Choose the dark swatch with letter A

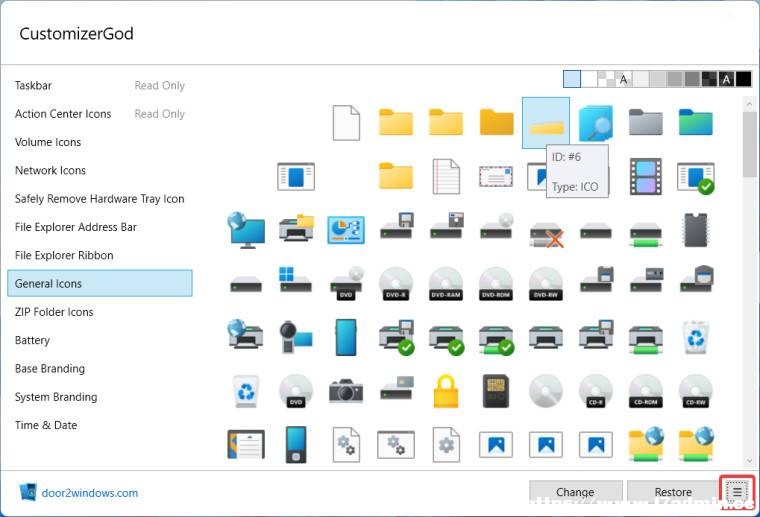coord(727,79)
